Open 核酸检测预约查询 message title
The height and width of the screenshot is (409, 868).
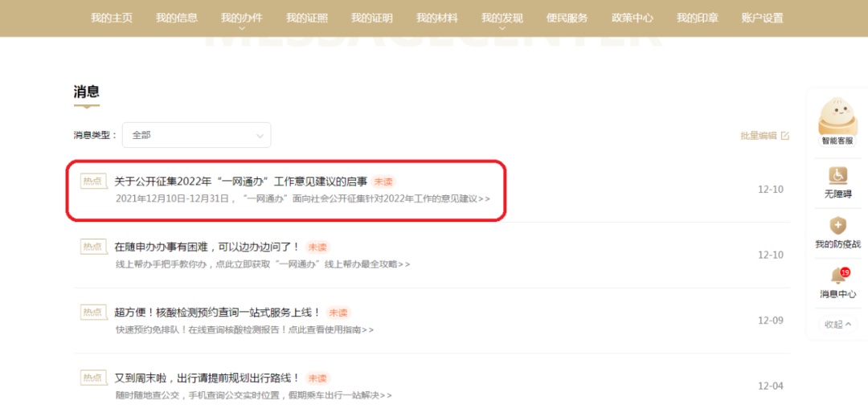[x=217, y=312]
